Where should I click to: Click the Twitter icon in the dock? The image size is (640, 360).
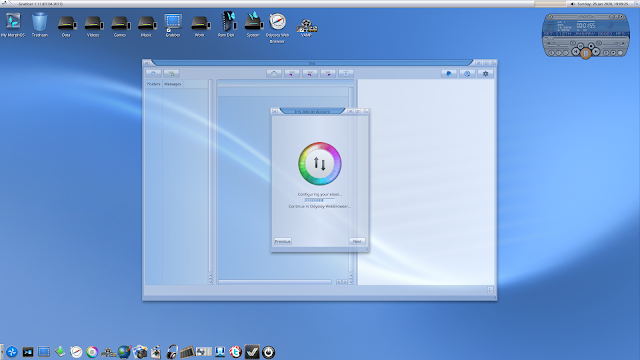tap(236, 352)
